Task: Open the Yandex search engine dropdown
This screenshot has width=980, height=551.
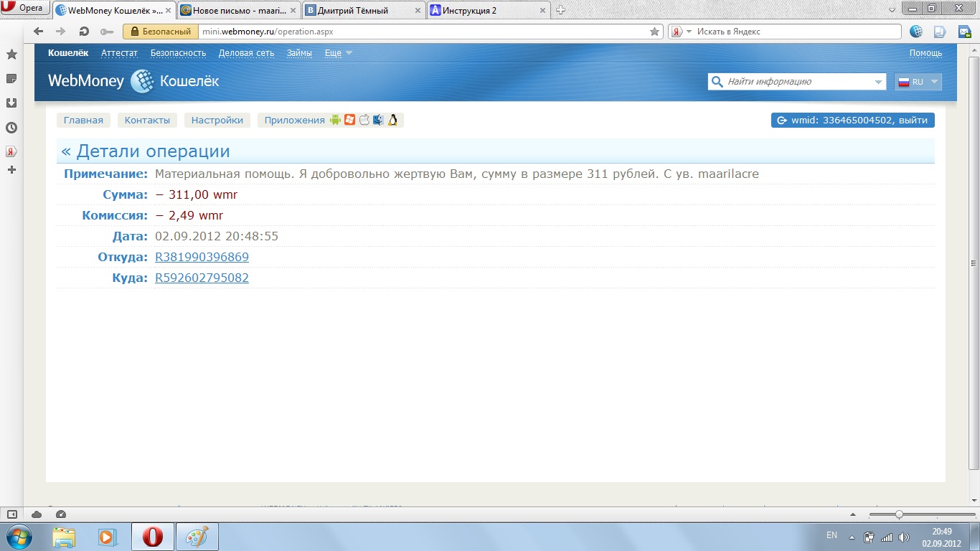Action: 681,32
